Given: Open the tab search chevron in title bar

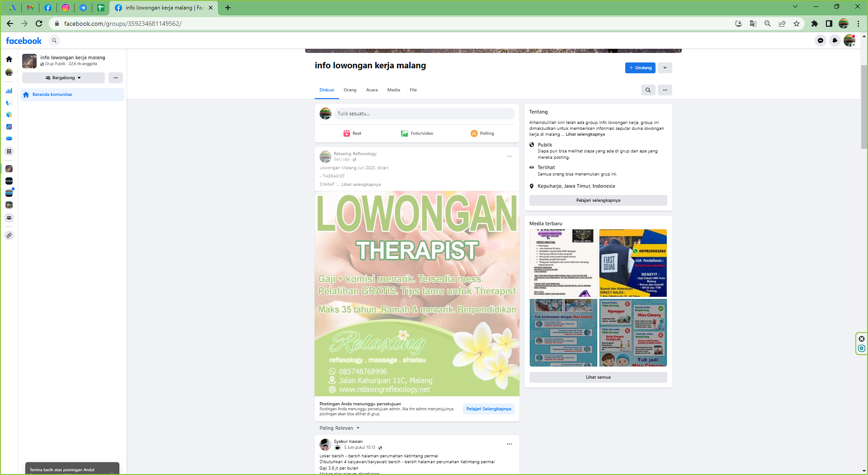Looking at the screenshot, I should (795, 7).
